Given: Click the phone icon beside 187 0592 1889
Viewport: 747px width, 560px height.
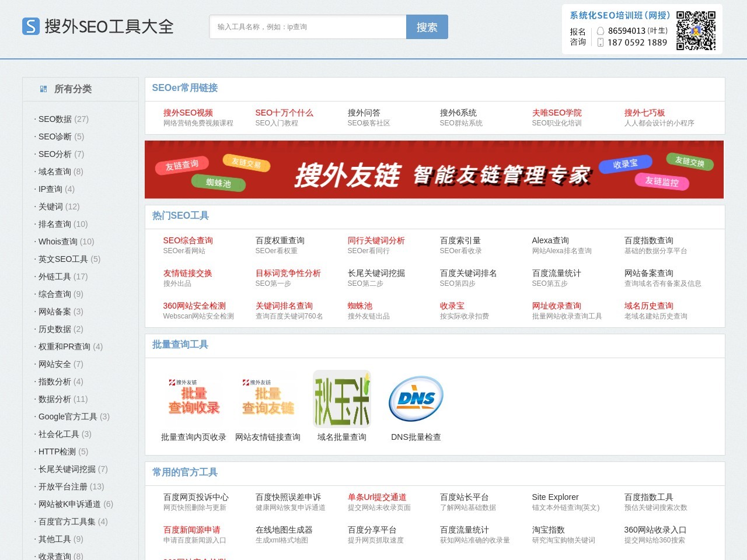Looking at the screenshot, I should tap(601, 42).
